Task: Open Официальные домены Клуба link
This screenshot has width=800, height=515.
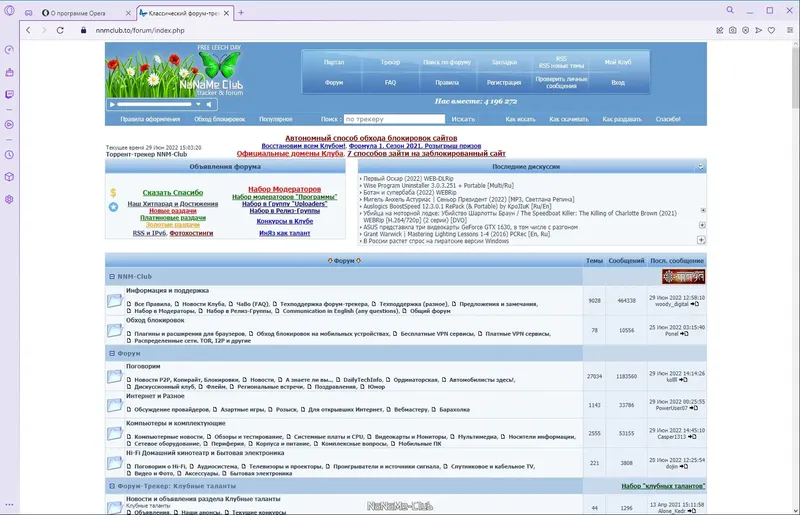Action: click(x=290, y=153)
